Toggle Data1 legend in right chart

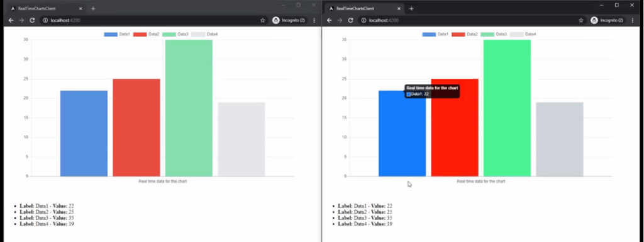click(x=435, y=34)
